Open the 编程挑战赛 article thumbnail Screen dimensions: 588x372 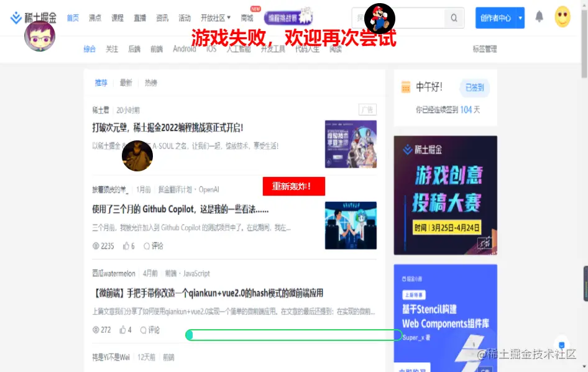(351, 144)
